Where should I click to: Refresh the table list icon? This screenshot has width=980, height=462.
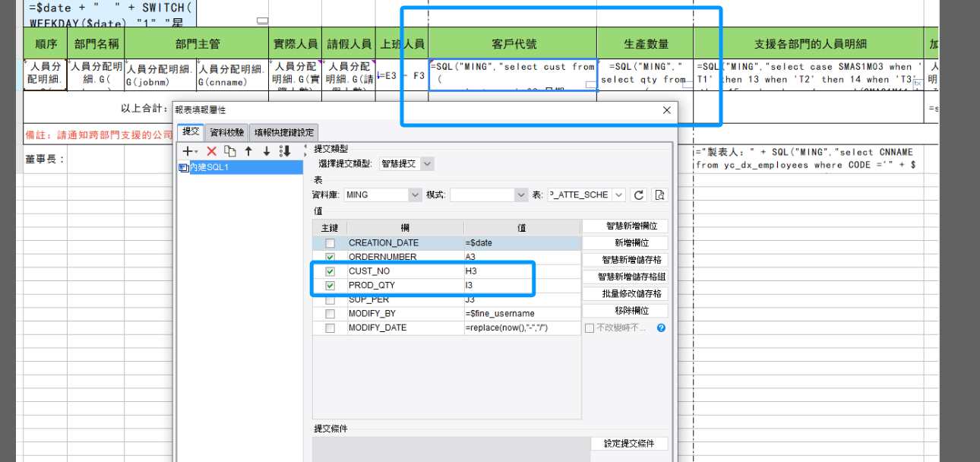click(x=639, y=195)
